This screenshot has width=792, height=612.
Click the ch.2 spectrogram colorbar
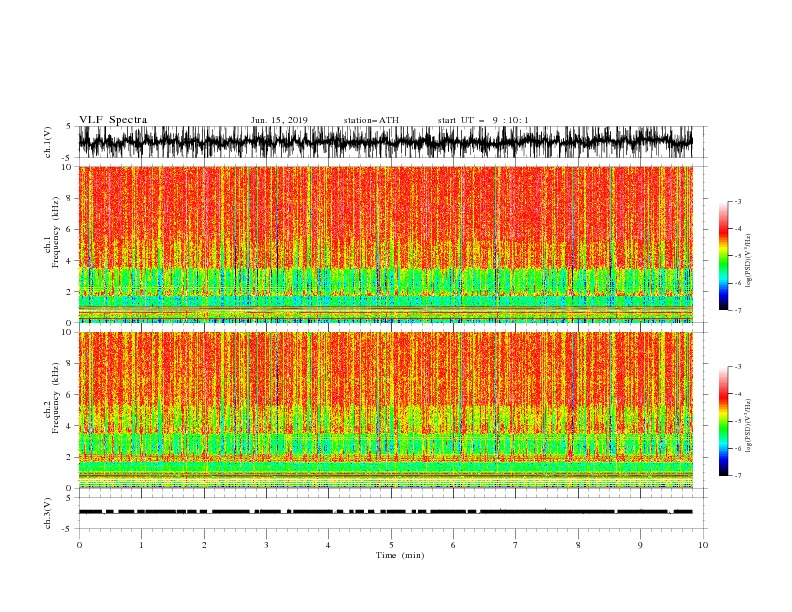tap(723, 421)
